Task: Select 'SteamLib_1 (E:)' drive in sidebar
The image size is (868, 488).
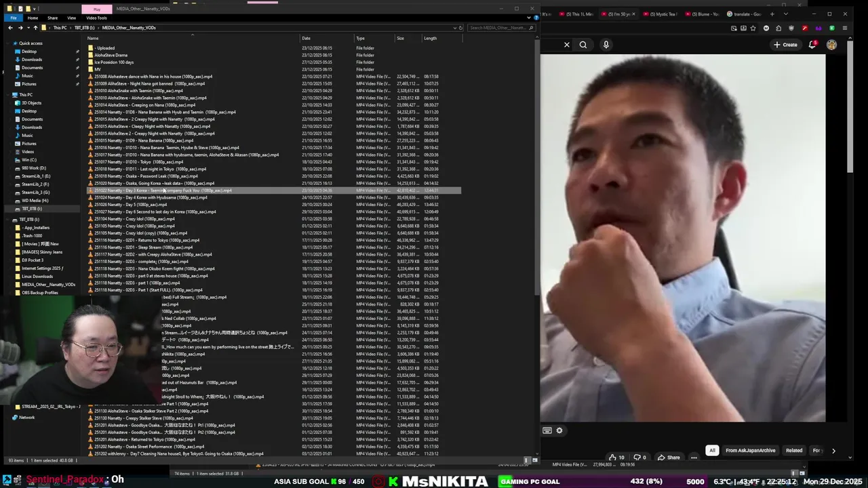Action: (36, 176)
